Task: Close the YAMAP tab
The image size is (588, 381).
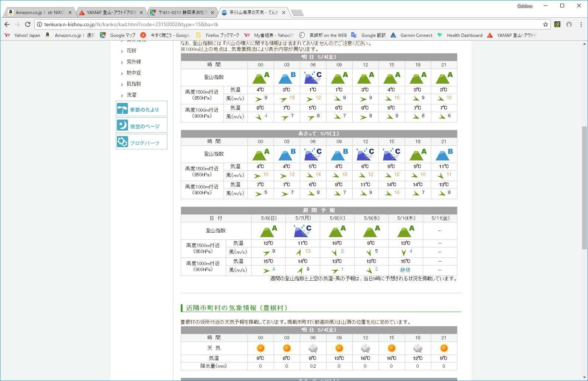Action: click(x=141, y=13)
